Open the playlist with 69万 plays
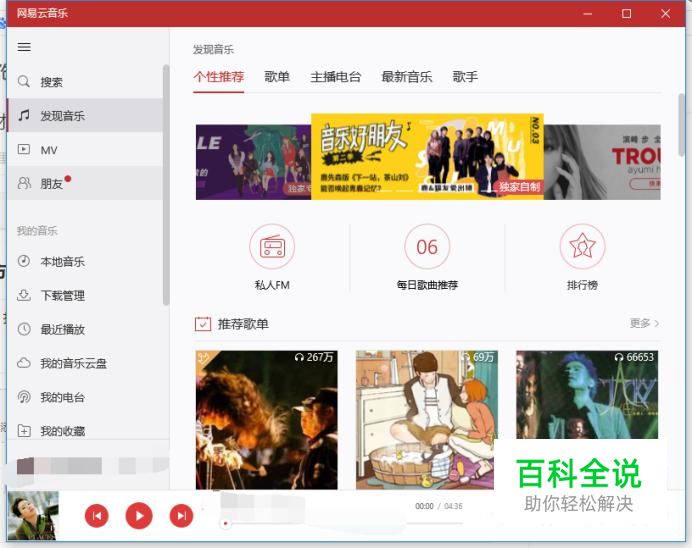The height and width of the screenshot is (548, 692). tap(427, 420)
